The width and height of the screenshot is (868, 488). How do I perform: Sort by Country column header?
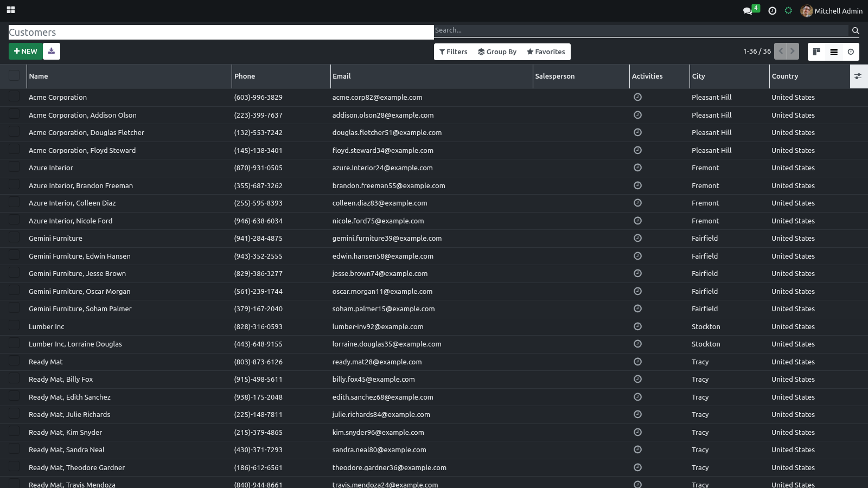[x=810, y=76]
